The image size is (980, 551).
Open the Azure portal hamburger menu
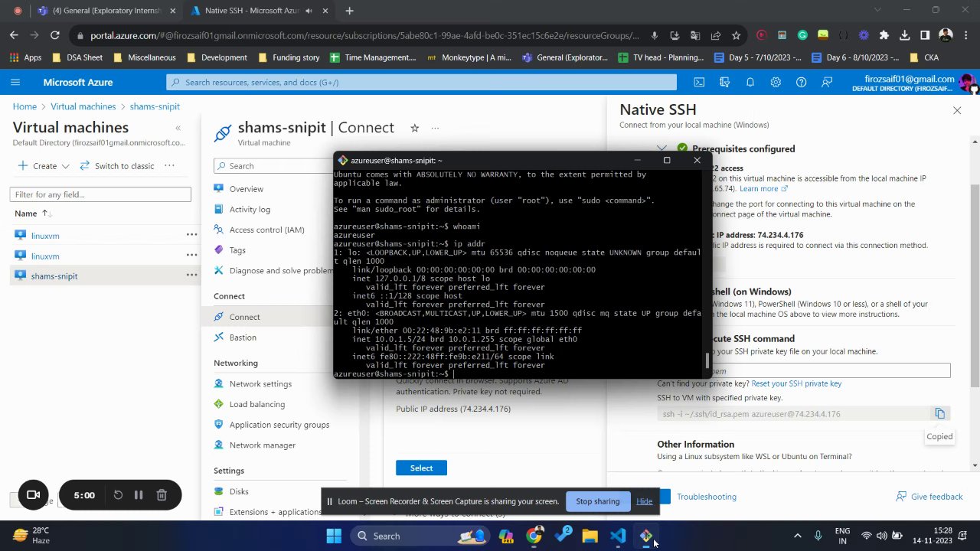point(15,82)
